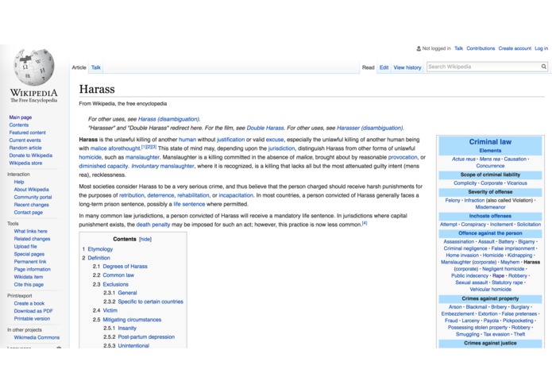Open Criminal law infobox title link
The height and width of the screenshot is (392, 552).
tap(490, 142)
